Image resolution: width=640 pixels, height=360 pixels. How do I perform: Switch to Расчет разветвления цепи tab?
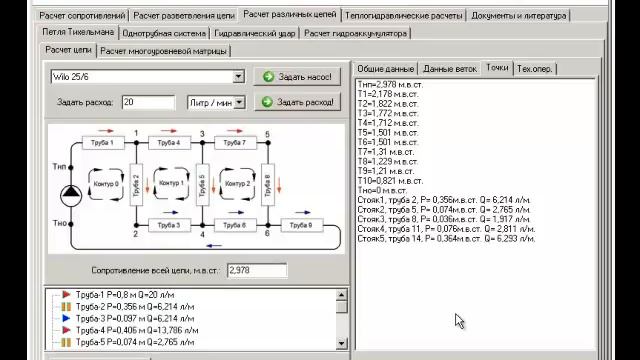[x=184, y=16]
